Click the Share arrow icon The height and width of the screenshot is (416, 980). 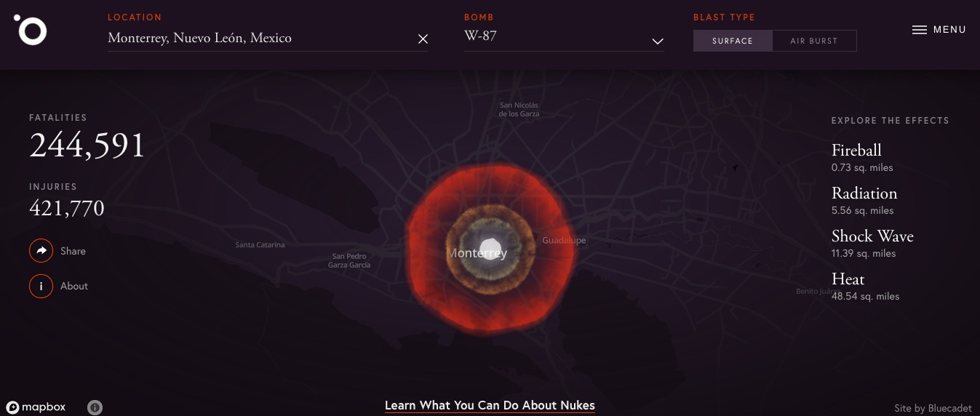[x=41, y=251]
